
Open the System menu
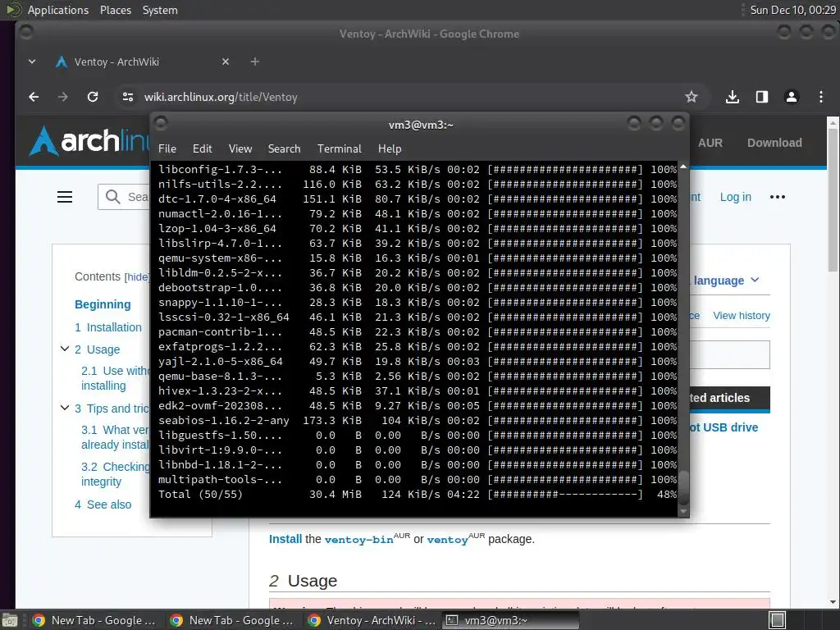(x=160, y=10)
